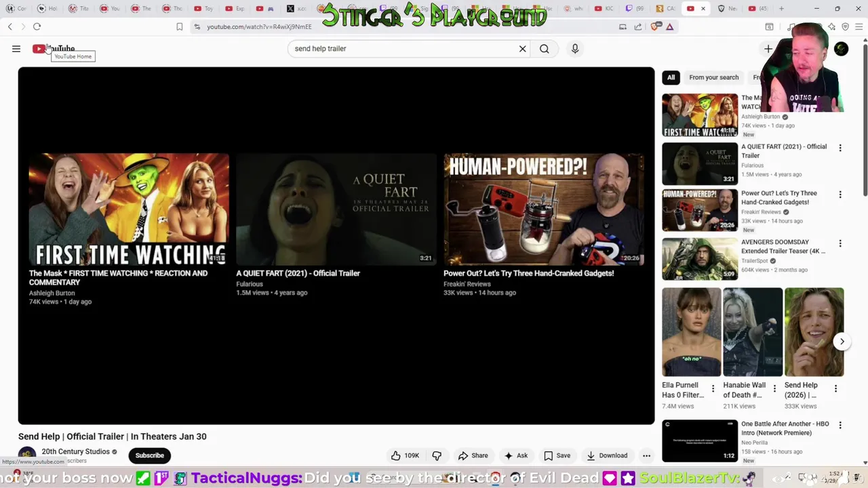
Task: Close the active YouTube tab
Action: pos(703,9)
